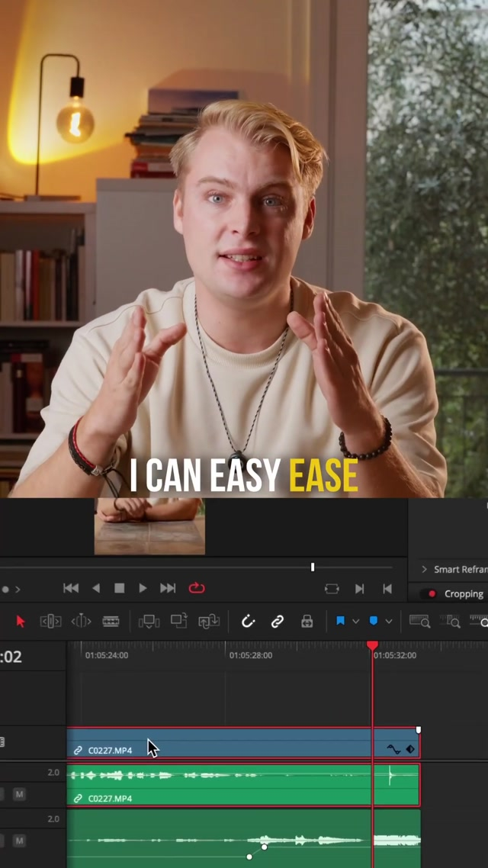Expand the Smart Reframe section
The image size is (488, 868).
(x=425, y=569)
